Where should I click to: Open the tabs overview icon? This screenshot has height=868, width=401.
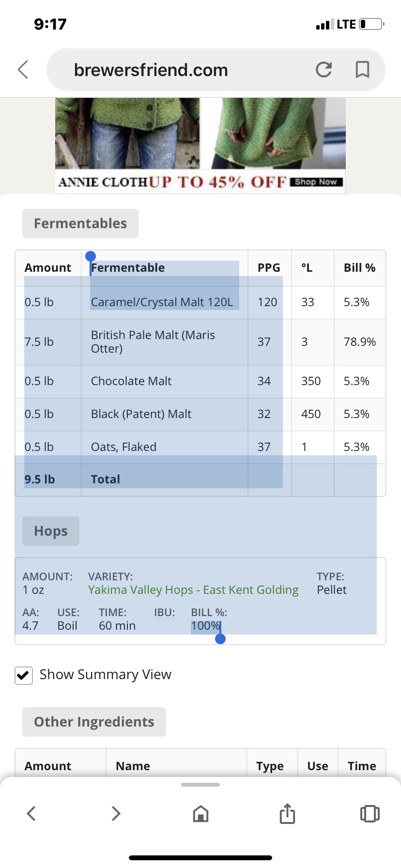click(370, 813)
